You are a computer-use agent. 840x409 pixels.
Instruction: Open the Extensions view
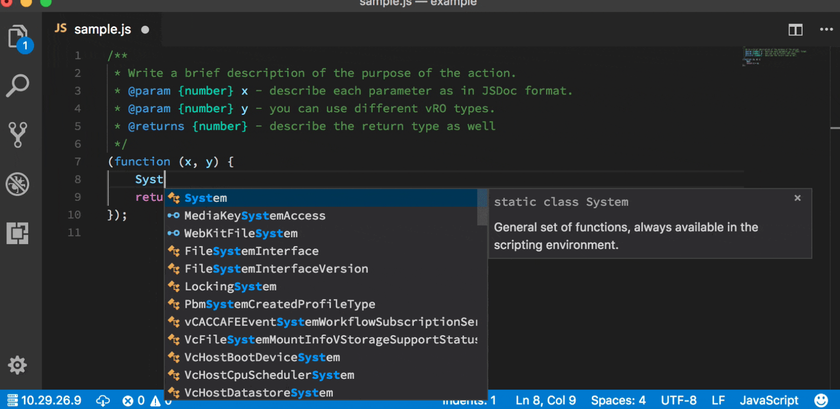click(x=18, y=232)
